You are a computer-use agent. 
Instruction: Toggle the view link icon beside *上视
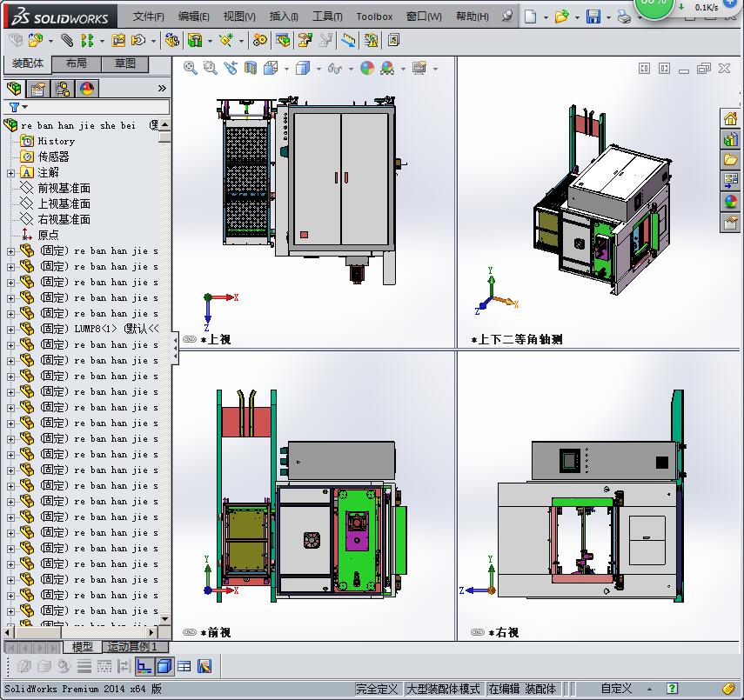click(190, 339)
